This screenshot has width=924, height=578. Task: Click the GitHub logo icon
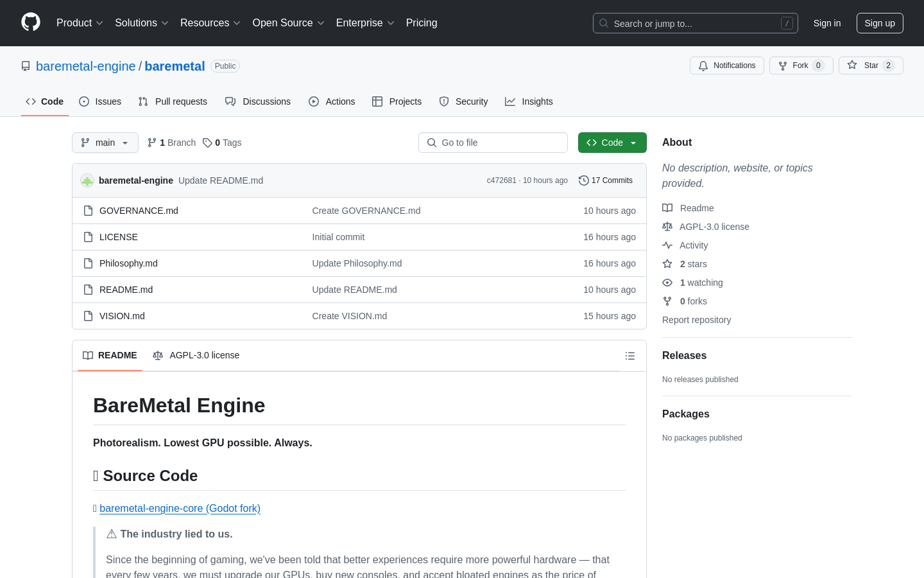tap(31, 22)
